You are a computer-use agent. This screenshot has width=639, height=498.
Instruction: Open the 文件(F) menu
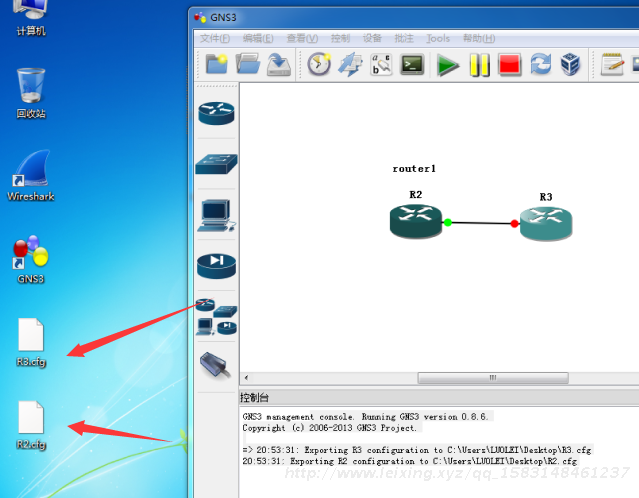(x=215, y=38)
